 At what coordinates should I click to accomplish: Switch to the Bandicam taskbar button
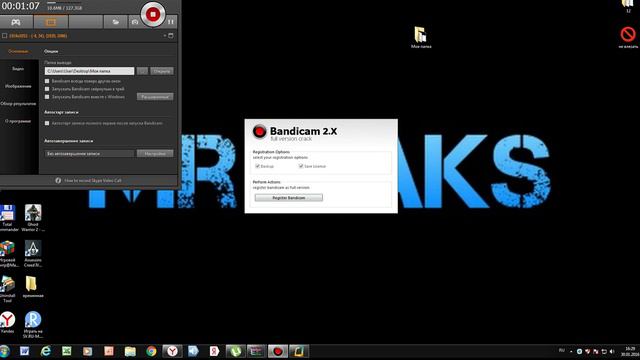pyautogui.click(x=278, y=351)
